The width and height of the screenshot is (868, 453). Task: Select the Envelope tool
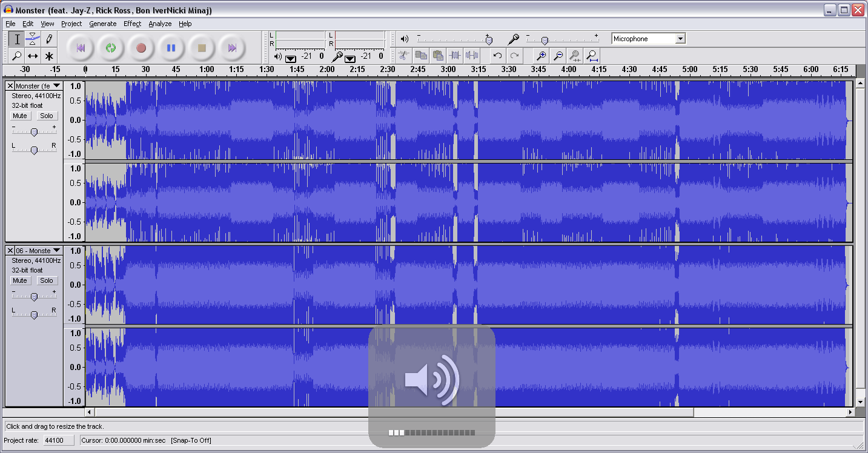tap(33, 39)
